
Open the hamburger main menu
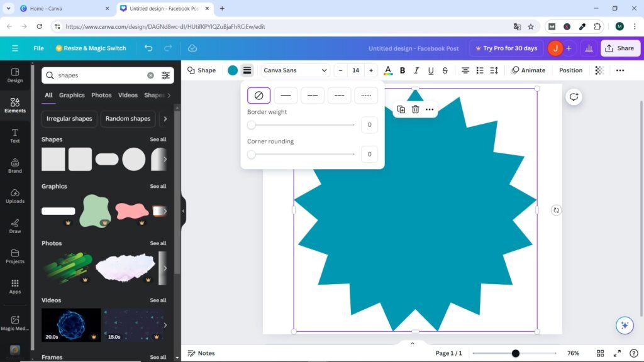tap(15, 48)
